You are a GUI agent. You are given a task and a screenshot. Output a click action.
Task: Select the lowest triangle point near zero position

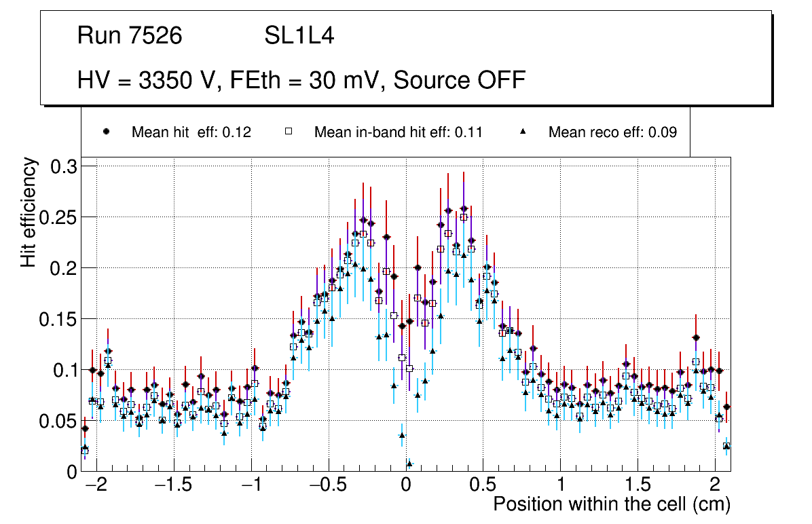click(x=409, y=464)
